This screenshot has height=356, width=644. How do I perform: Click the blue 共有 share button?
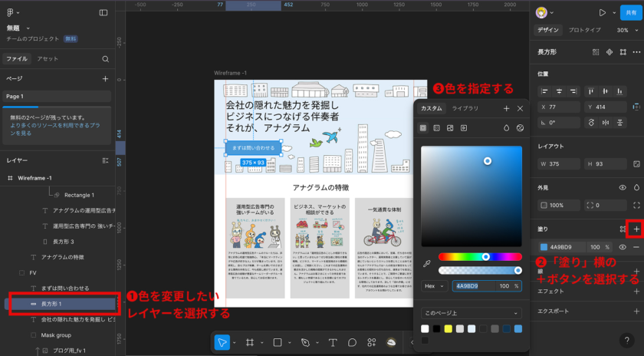629,13
